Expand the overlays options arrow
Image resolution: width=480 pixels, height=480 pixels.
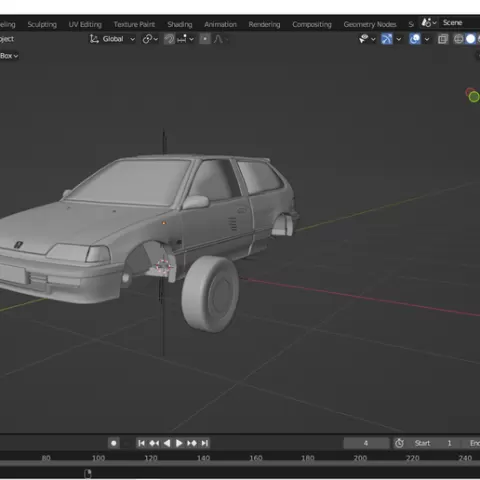[x=427, y=39]
